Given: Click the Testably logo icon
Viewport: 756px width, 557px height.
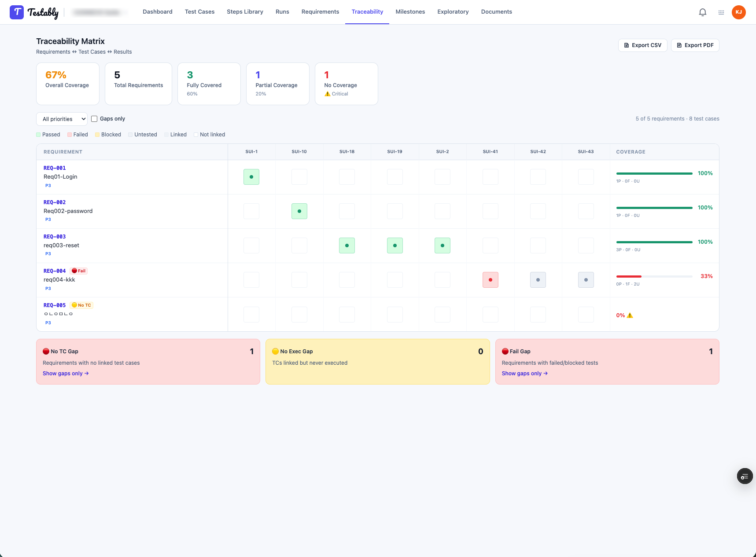Looking at the screenshot, I should pos(17,12).
